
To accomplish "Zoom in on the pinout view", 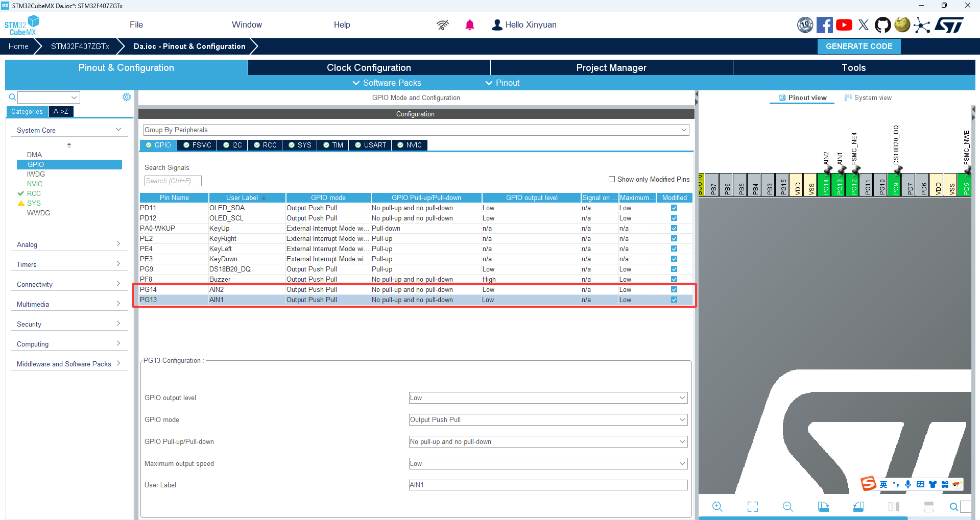I will tap(718, 507).
